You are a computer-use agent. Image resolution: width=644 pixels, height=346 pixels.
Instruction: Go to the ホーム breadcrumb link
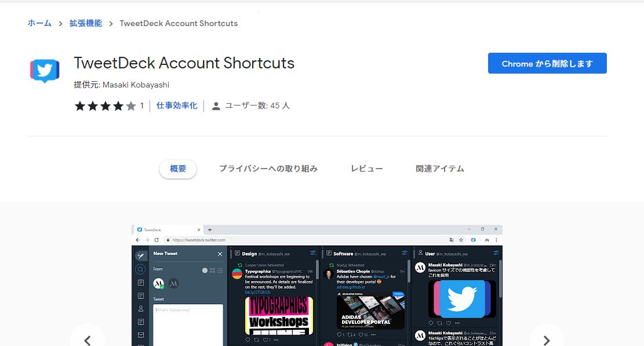coord(39,23)
